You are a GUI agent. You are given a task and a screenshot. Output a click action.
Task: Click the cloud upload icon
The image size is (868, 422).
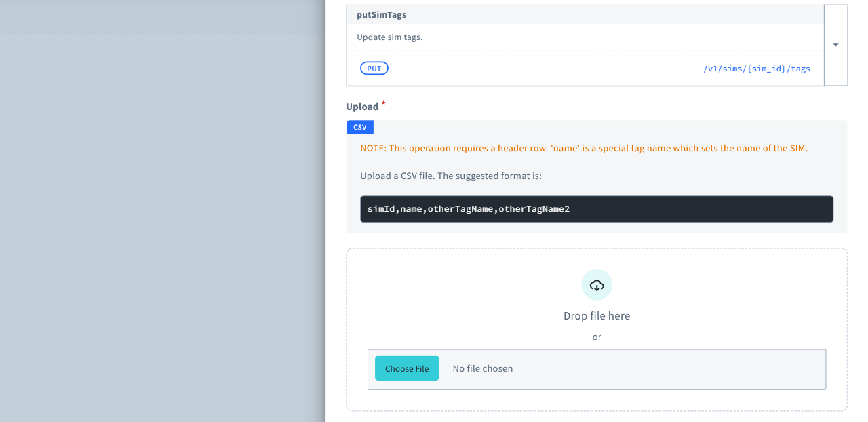click(x=596, y=284)
